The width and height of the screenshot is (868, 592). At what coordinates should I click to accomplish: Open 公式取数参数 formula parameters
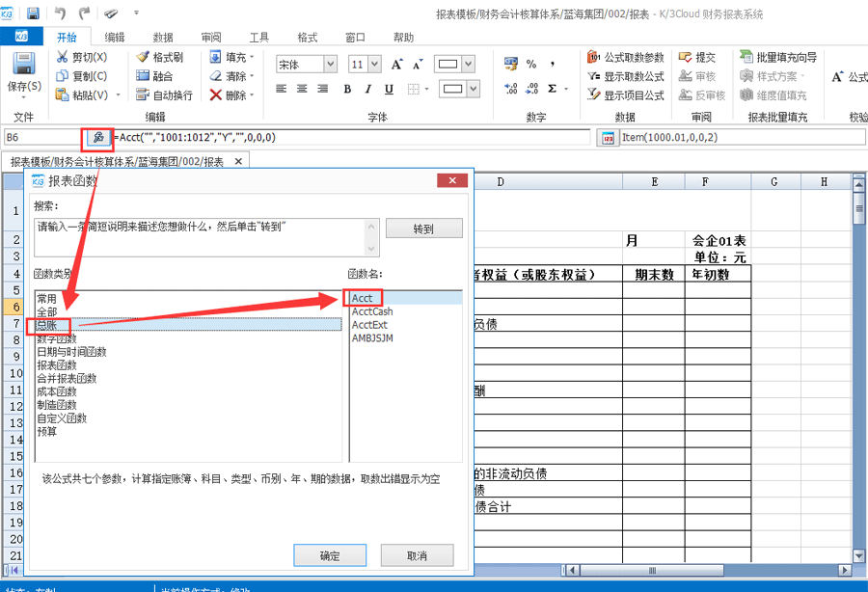coord(626,57)
